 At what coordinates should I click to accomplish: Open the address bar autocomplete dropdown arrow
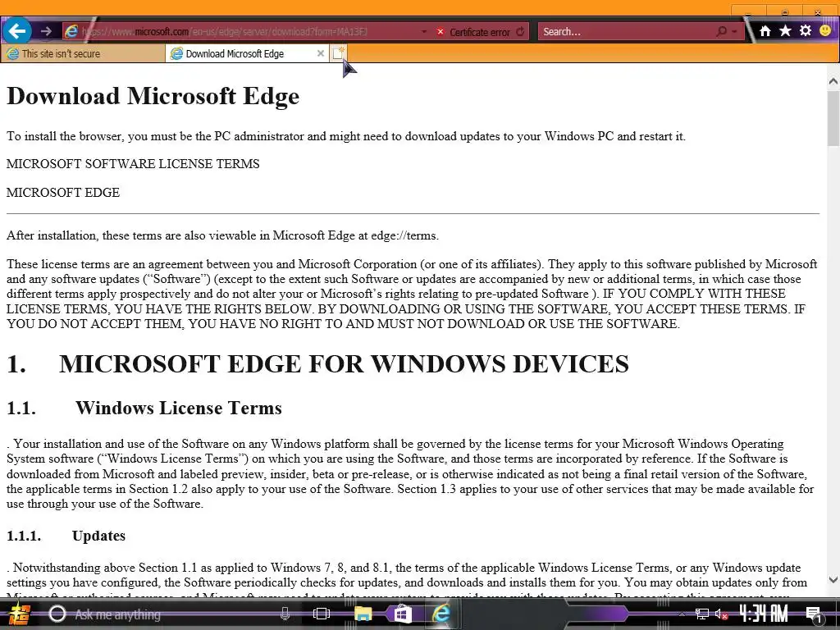424,32
